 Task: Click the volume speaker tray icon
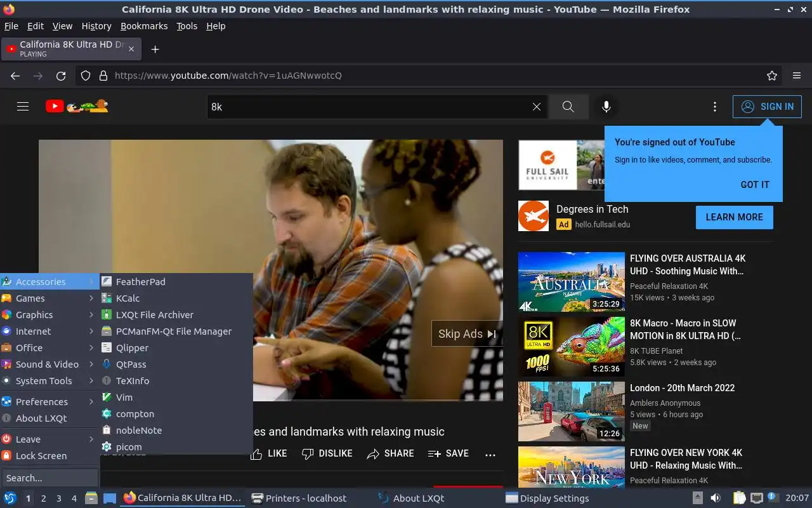[x=716, y=498]
